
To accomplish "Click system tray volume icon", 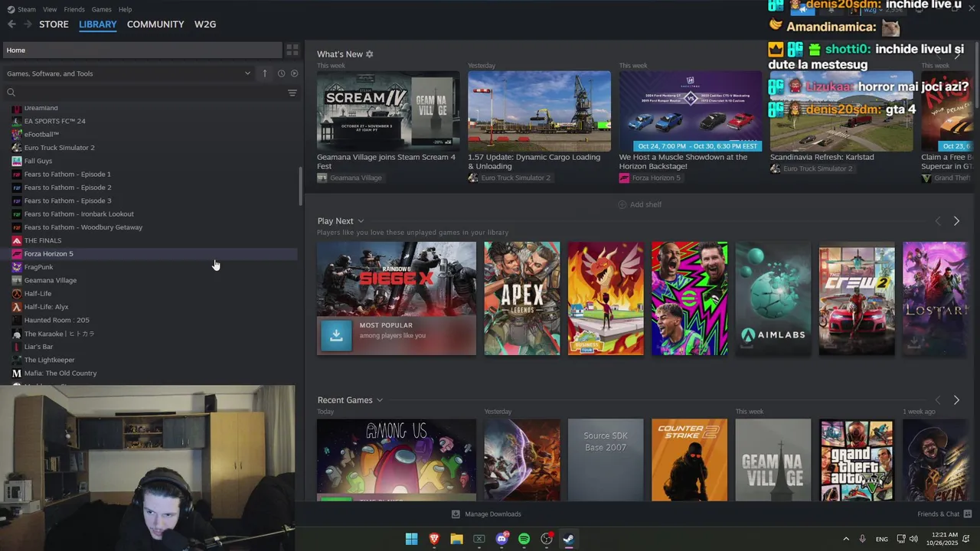I will click(x=913, y=539).
